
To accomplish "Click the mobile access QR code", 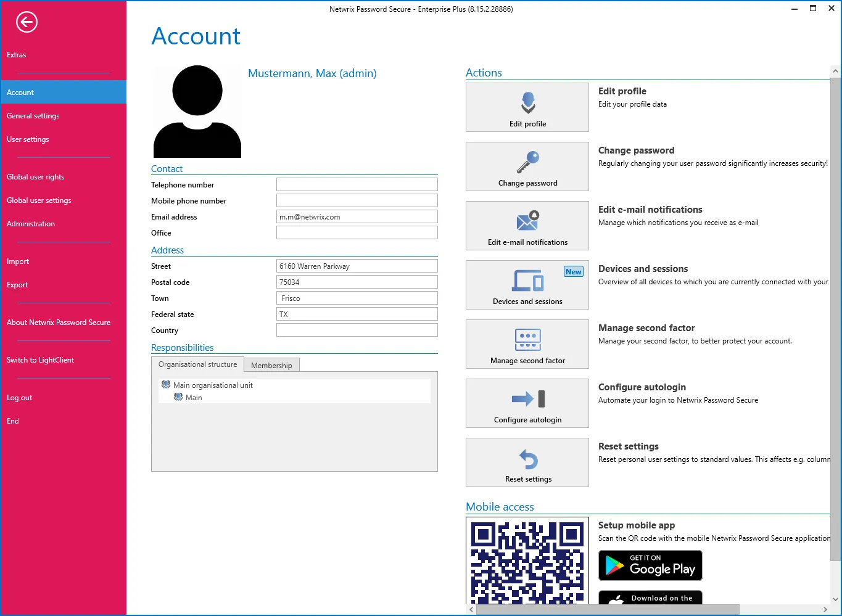I will click(x=527, y=561).
